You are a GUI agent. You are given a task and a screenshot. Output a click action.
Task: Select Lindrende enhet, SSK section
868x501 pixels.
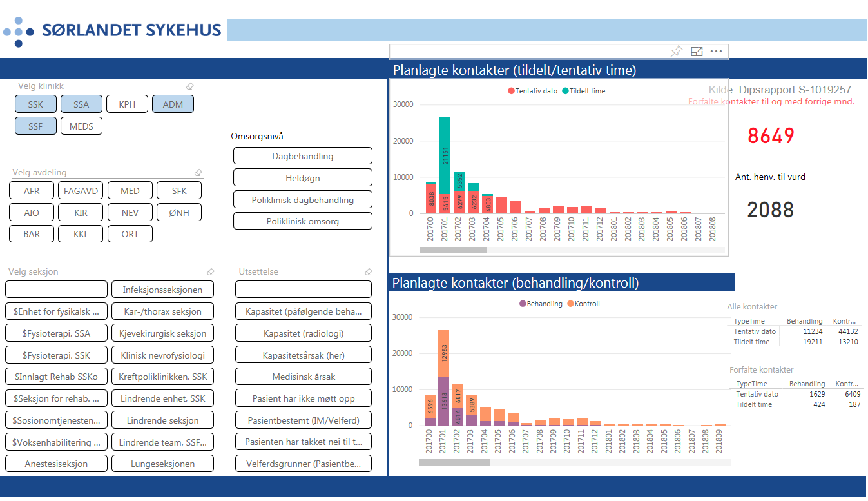(163, 398)
